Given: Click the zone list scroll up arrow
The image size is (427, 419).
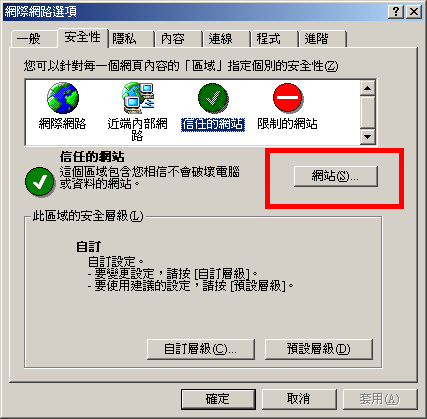Looking at the screenshot, I should coord(368,88).
